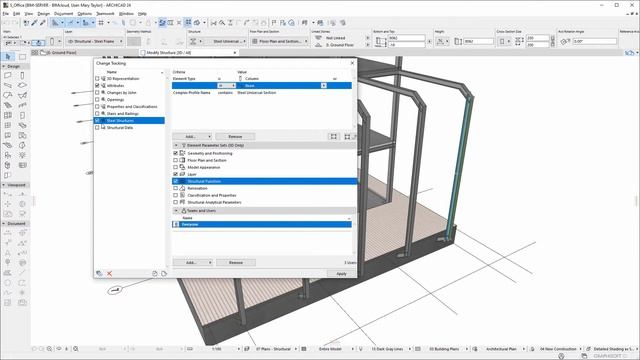Click the scissors trim icon in toolbar
Viewport: 640px width, 360px height.
point(213,23)
